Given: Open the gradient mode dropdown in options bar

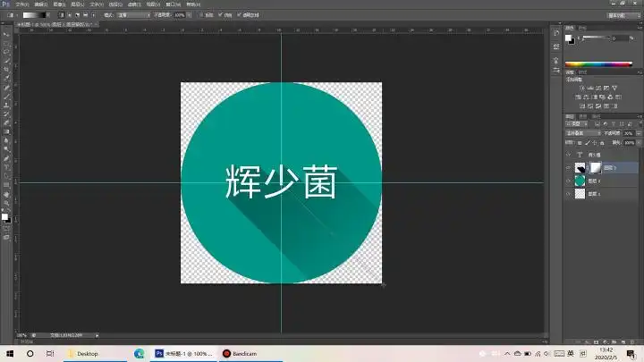Looking at the screenshot, I should (x=127, y=15).
